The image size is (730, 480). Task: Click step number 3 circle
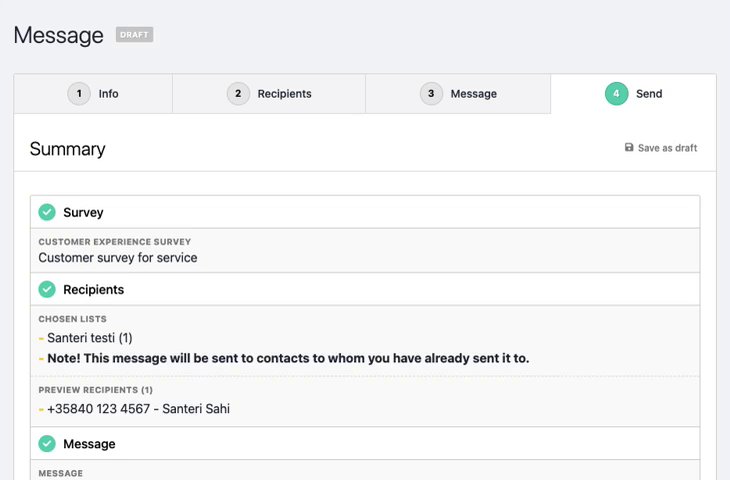[x=431, y=94]
